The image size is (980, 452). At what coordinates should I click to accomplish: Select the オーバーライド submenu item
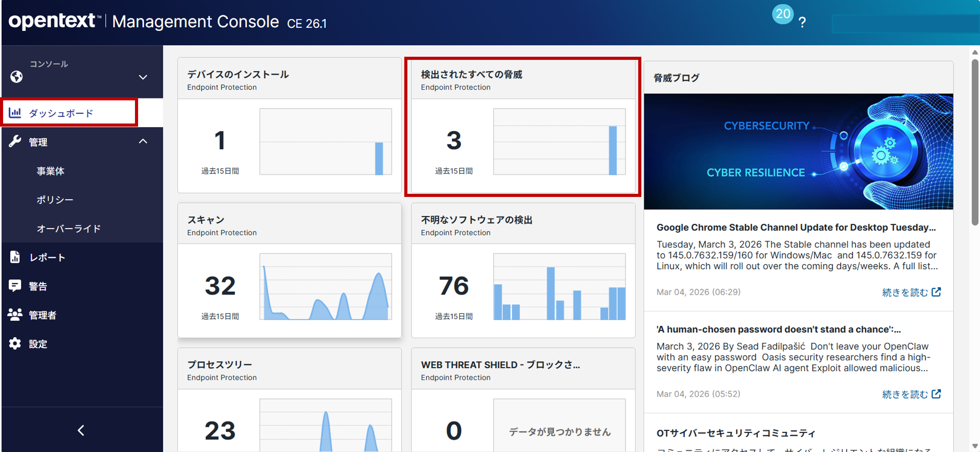(x=68, y=229)
